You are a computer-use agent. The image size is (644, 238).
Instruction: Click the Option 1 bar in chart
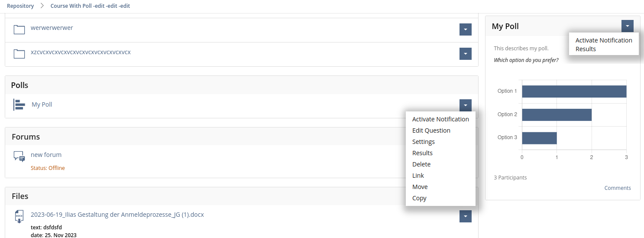(x=574, y=91)
